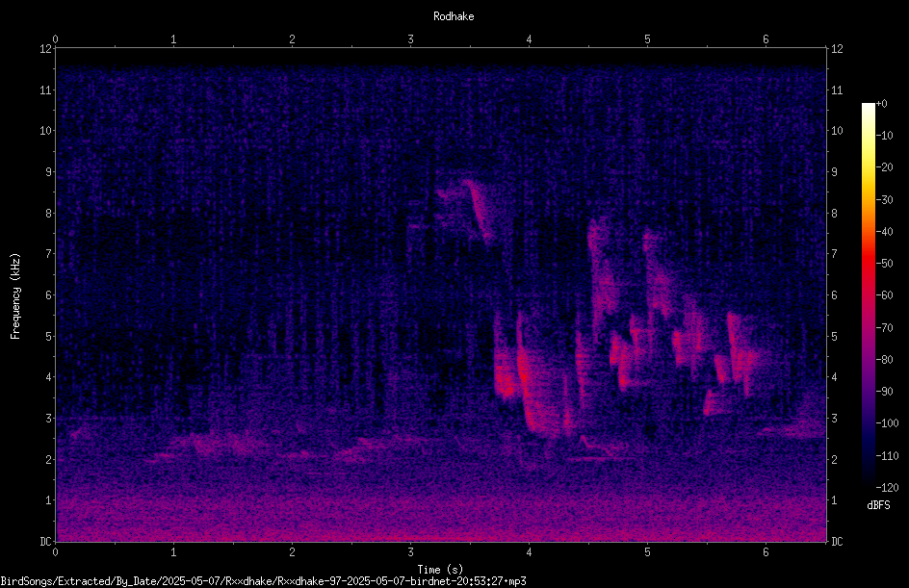
Task: Click the 6 second mark on top time axis
Action: click(766, 39)
